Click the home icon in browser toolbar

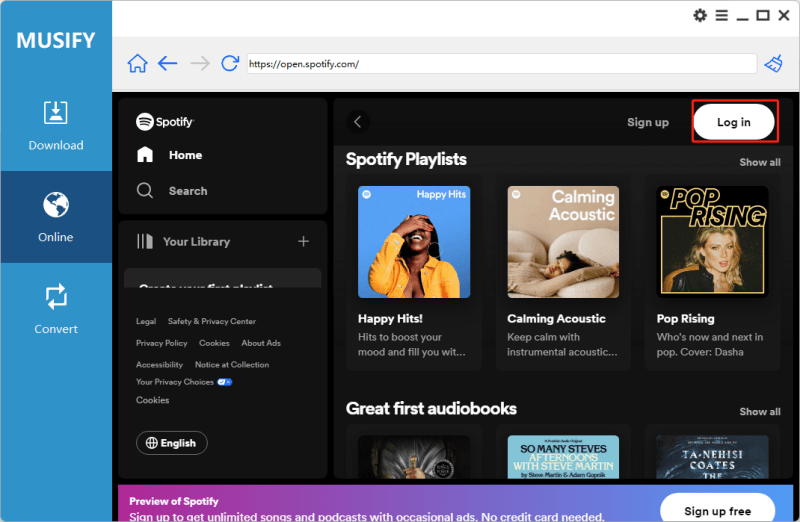137,64
